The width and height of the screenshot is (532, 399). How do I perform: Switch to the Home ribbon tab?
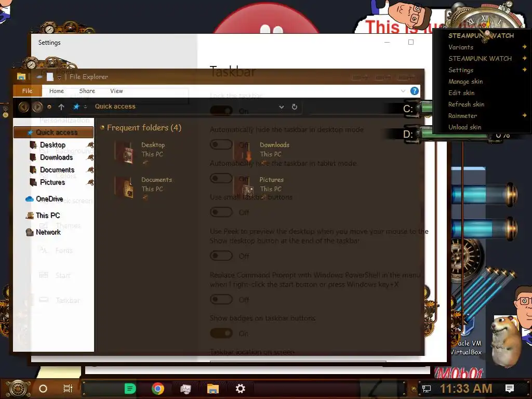(56, 91)
